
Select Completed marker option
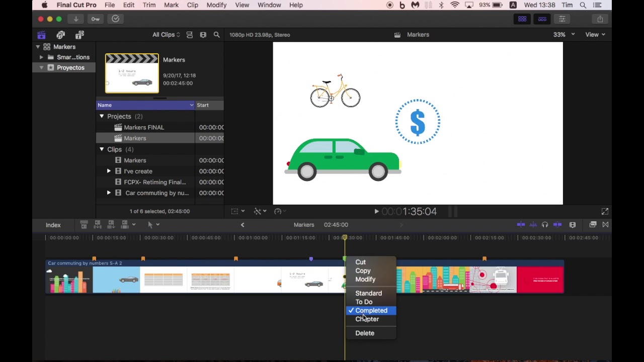point(371,310)
